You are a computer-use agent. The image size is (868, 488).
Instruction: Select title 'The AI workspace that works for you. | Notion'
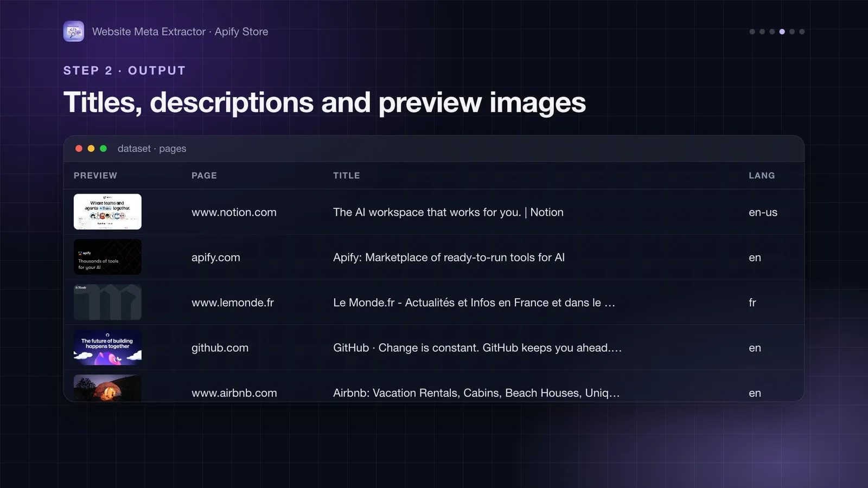(448, 213)
